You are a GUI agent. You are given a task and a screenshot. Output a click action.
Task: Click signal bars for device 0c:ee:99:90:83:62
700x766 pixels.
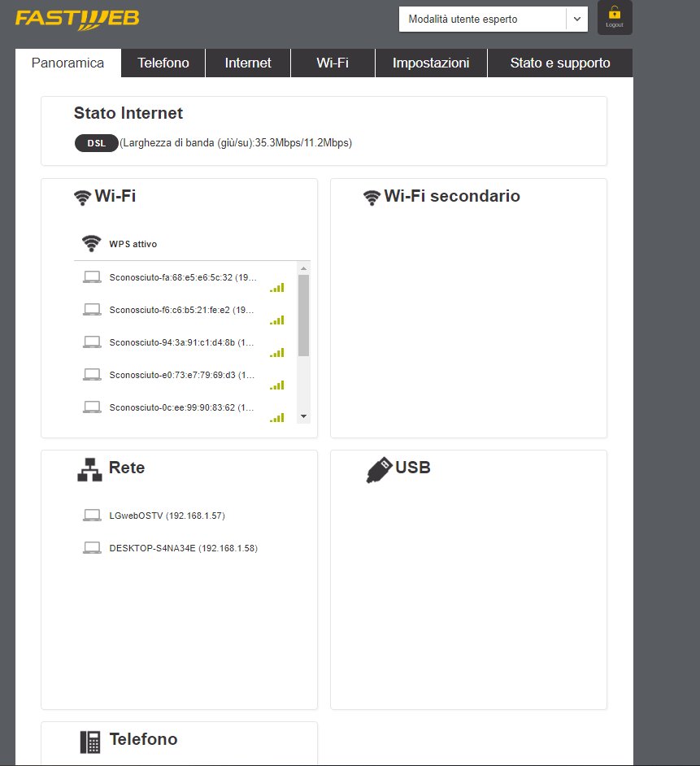point(277,418)
